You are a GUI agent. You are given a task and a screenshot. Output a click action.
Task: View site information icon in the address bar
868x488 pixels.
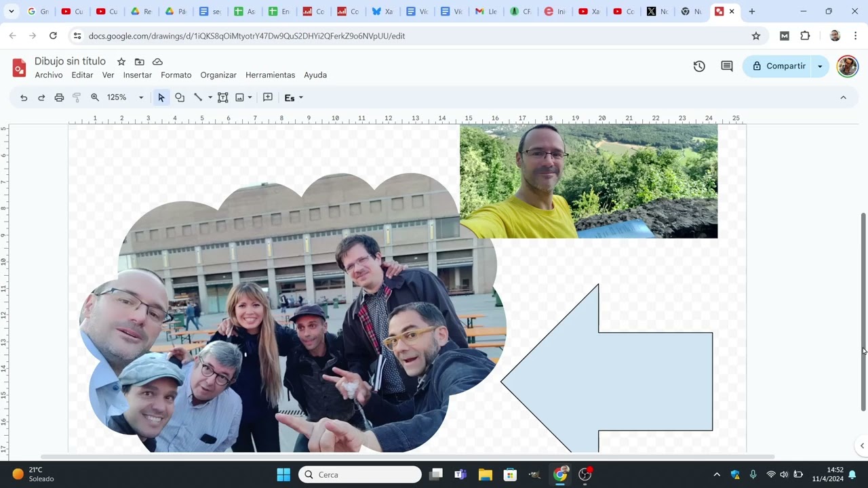point(77,36)
